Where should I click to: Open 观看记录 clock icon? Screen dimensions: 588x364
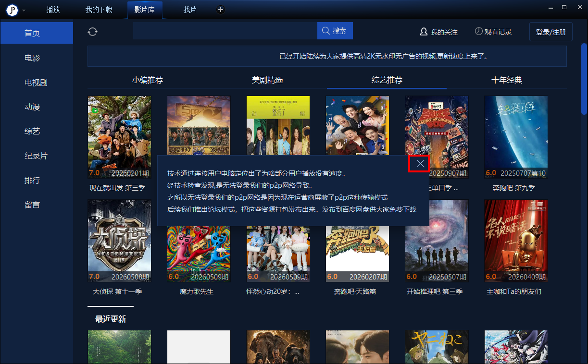pos(478,31)
